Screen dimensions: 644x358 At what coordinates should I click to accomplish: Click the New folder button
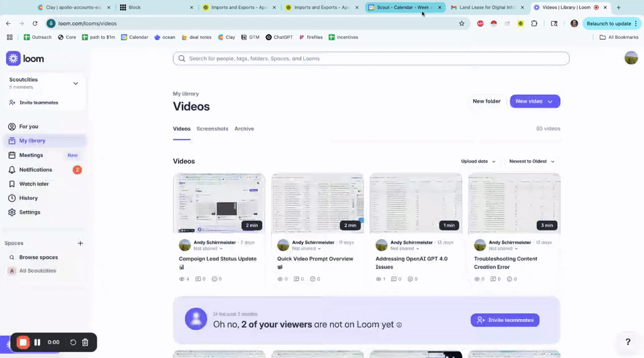tap(486, 101)
